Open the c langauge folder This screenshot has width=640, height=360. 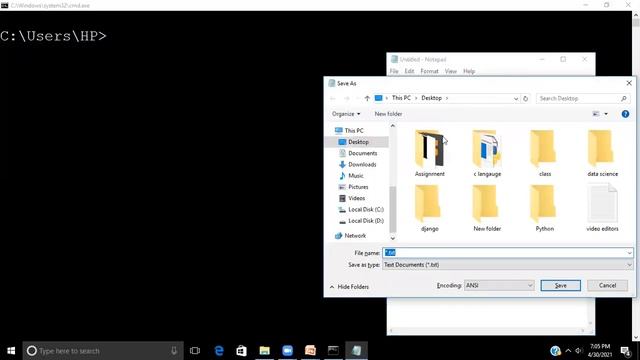(487, 153)
